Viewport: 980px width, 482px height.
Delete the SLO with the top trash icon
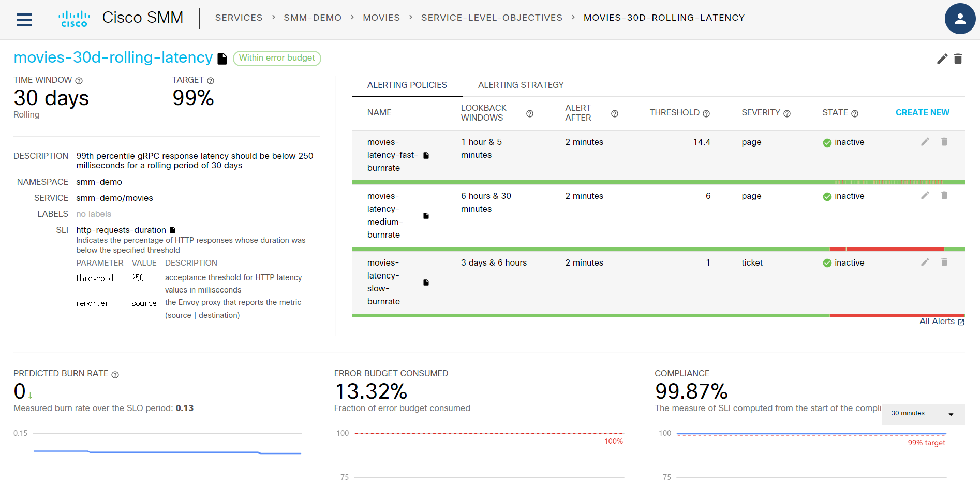click(x=958, y=59)
